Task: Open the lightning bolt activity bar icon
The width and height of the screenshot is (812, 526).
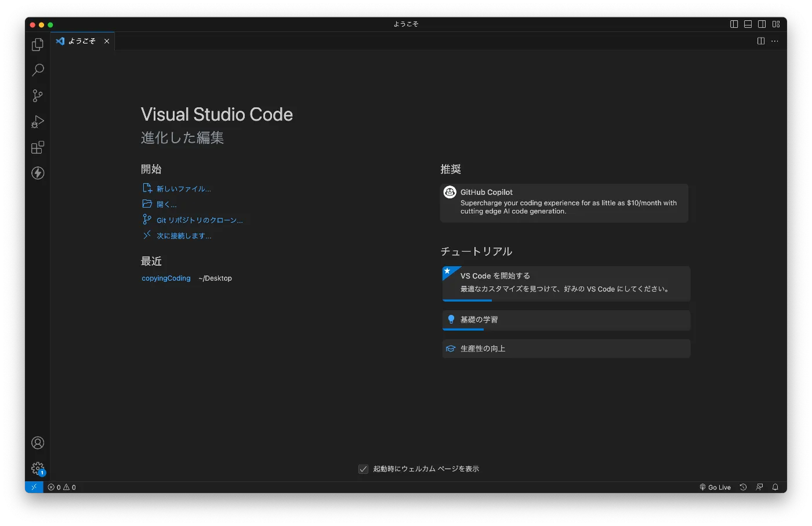Action: (38, 173)
